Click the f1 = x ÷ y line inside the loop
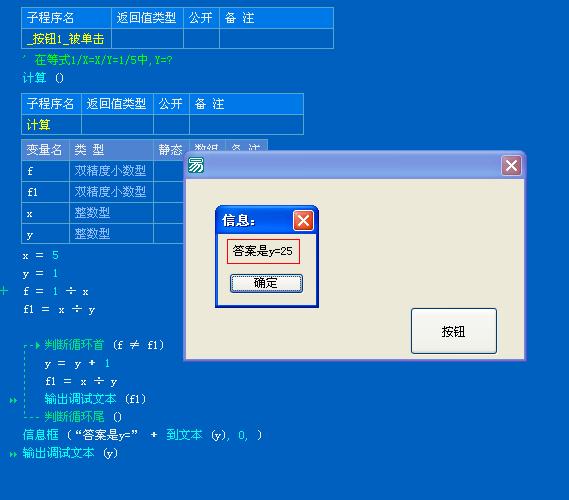 tap(81, 381)
